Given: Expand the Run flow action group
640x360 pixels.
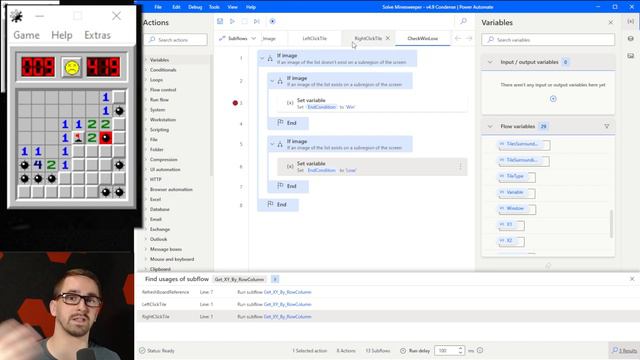Looking at the screenshot, I should pos(159,100).
